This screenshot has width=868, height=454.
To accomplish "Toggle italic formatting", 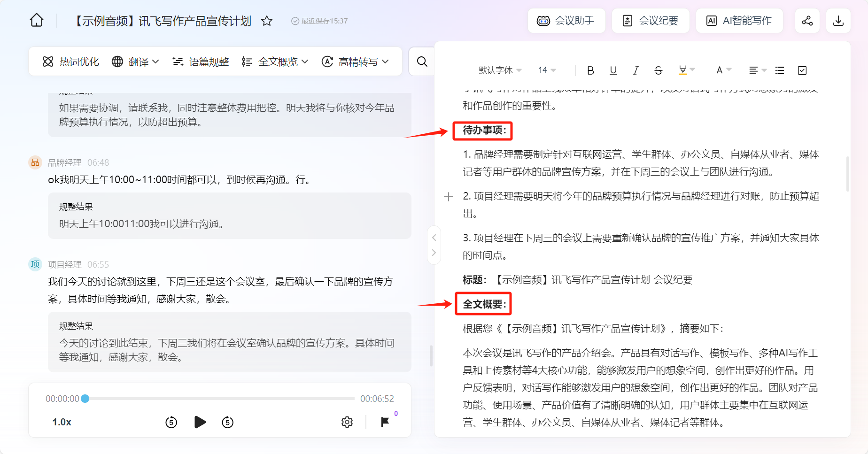I will [635, 70].
